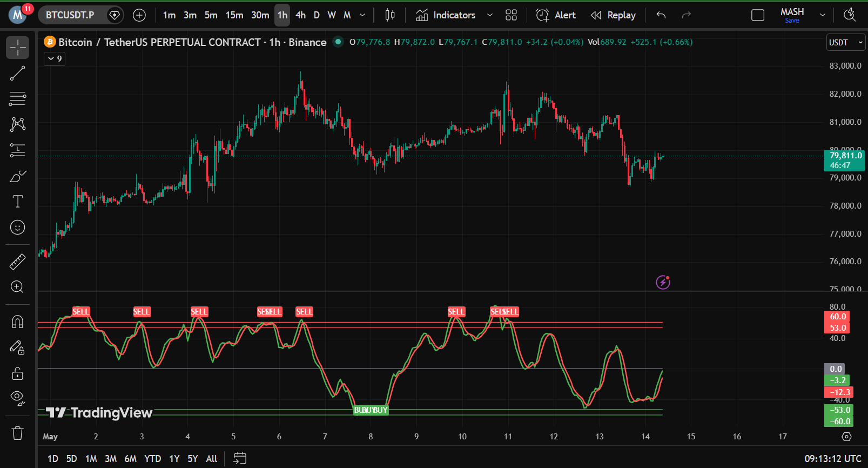Image resolution: width=868 pixels, height=468 pixels.
Task: Open the layout setup square icon
Action: pos(758,15)
